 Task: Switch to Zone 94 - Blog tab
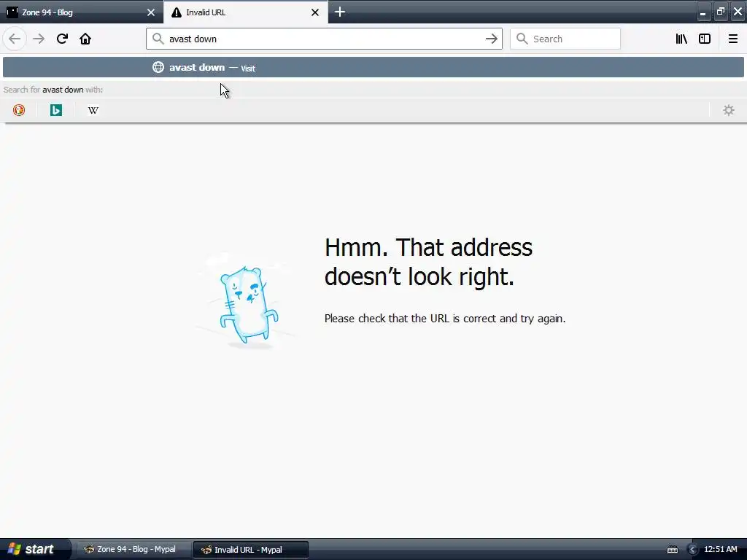point(82,12)
